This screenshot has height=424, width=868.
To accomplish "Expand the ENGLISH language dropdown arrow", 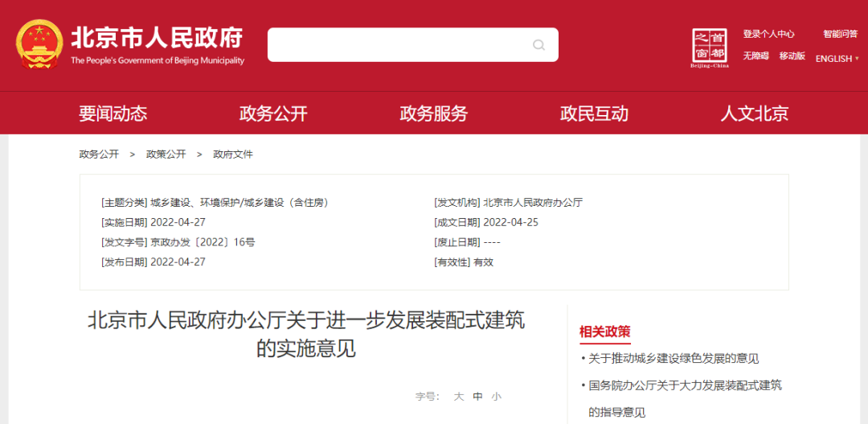I will 857,58.
